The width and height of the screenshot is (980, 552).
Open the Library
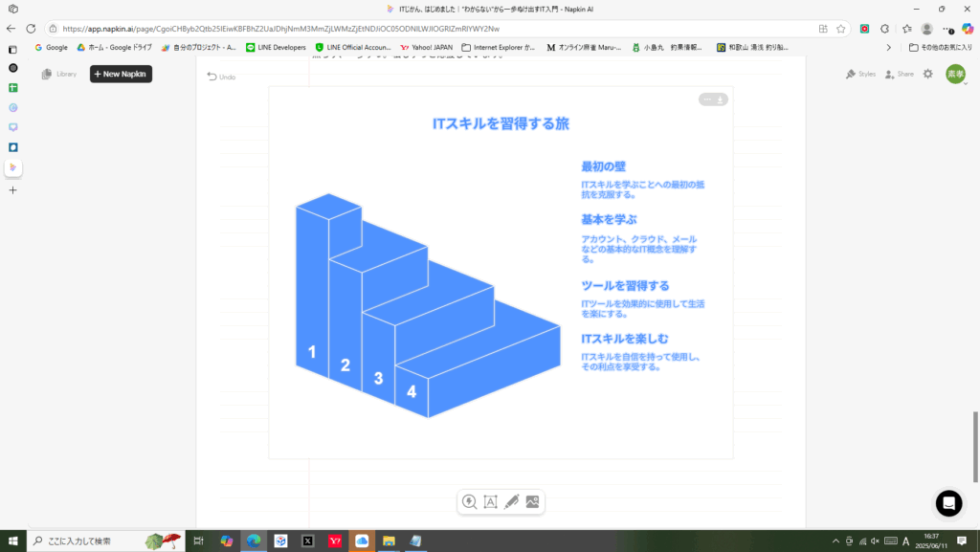pyautogui.click(x=58, y=74)
